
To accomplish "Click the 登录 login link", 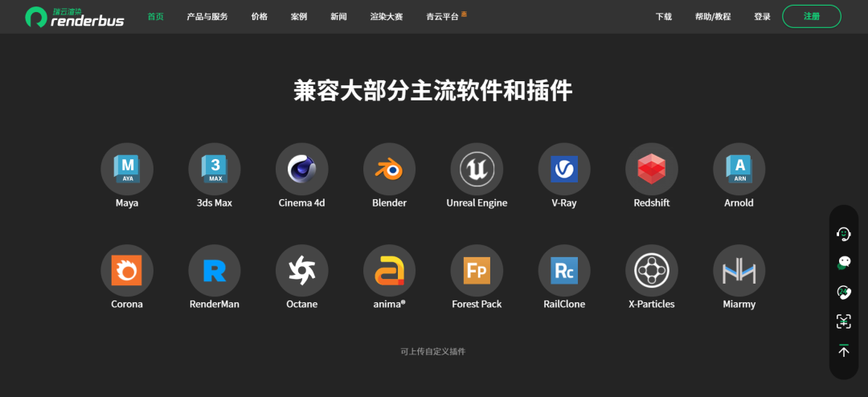I will (x=762, y=17).
